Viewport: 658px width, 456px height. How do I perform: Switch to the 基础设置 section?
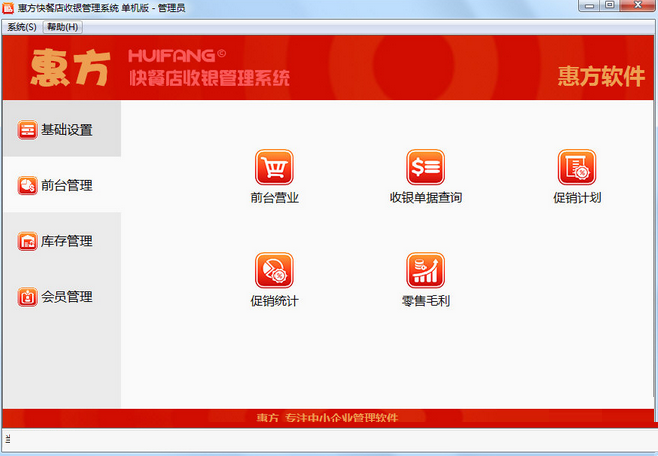pos(62,129)
